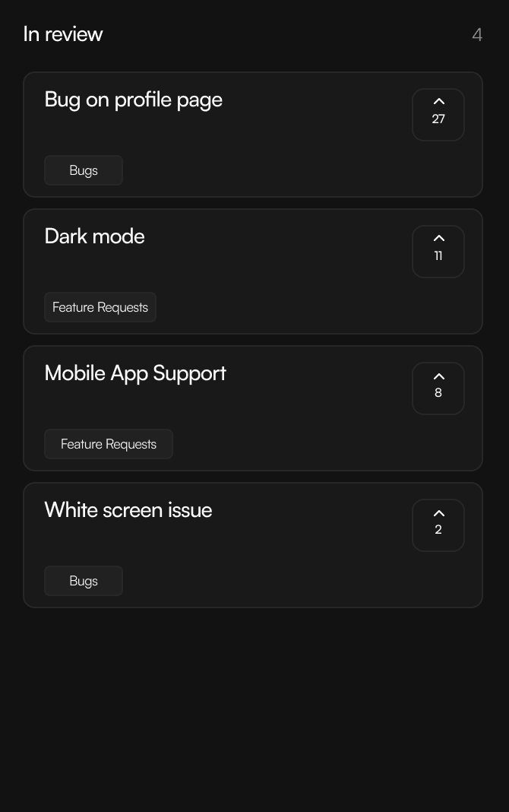The height and width of the screenshot is (812, 509).
Task: Click the column's post count of 4
Action: pos(477,35)
